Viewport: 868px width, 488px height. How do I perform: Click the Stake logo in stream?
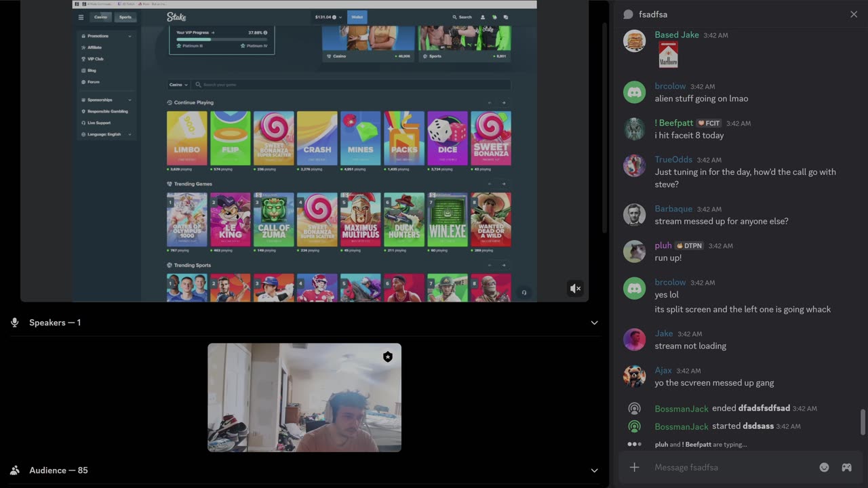point(176,17)
